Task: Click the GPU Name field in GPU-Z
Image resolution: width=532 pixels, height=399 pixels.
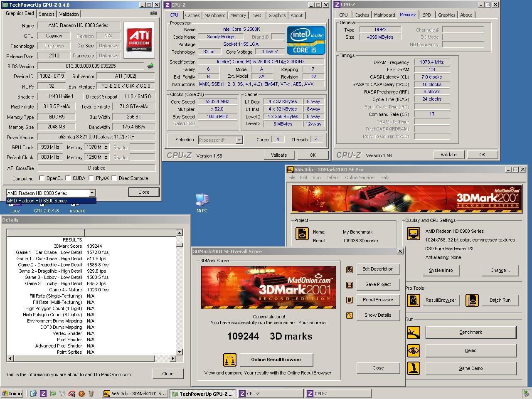Action: (x=79, y=25)
